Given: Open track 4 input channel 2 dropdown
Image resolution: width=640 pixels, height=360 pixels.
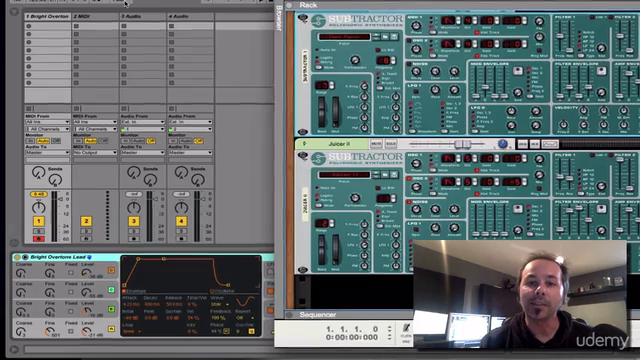Looking at the screenshot, I should point(190,129).
